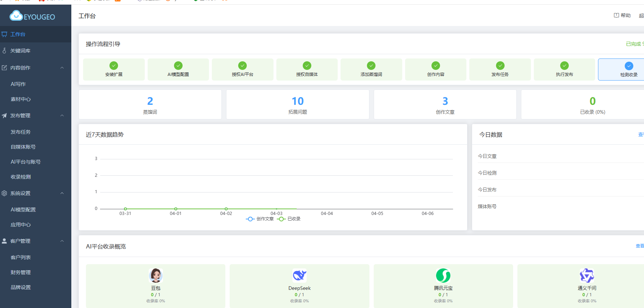Click the 安装扩展 green checkmark step

click(x=114, y=66)
